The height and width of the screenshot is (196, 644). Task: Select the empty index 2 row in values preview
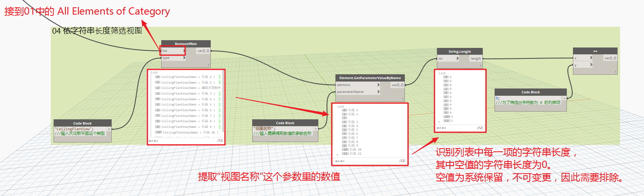pyautogui.click(x=345, y=118)
